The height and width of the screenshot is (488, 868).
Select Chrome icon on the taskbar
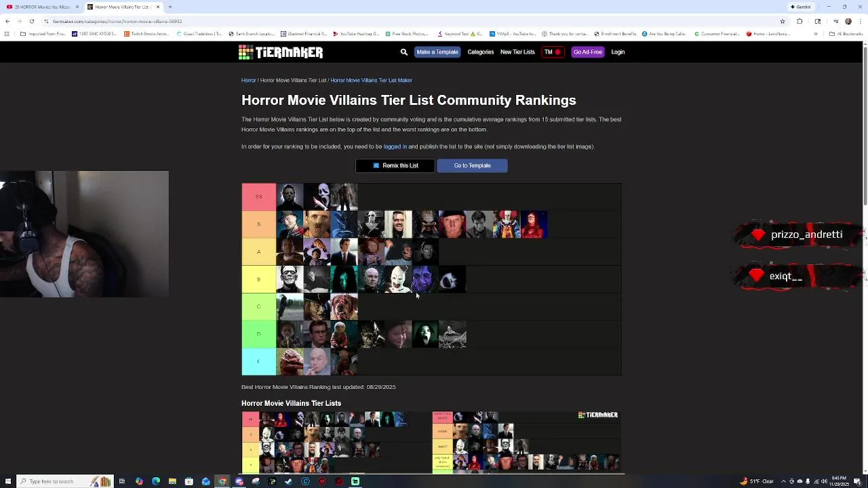pos(222,481)
